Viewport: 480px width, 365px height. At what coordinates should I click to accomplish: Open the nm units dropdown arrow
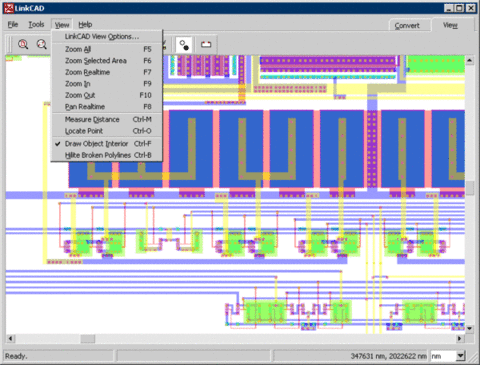pyautogui.click(x=460, y=356)
